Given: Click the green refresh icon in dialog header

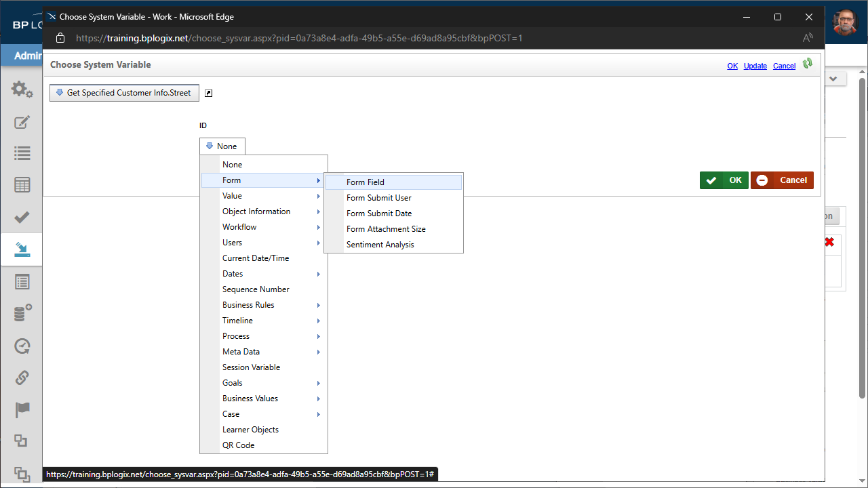Looking at the screenshot, I should coord(807,64).
